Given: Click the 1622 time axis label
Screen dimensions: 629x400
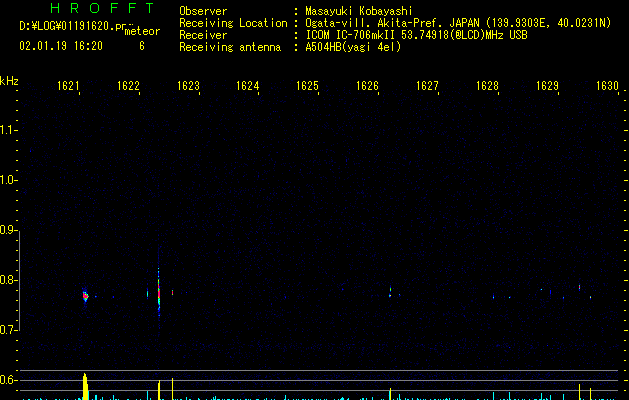Looking at the screenshot, I should (128, 86).
